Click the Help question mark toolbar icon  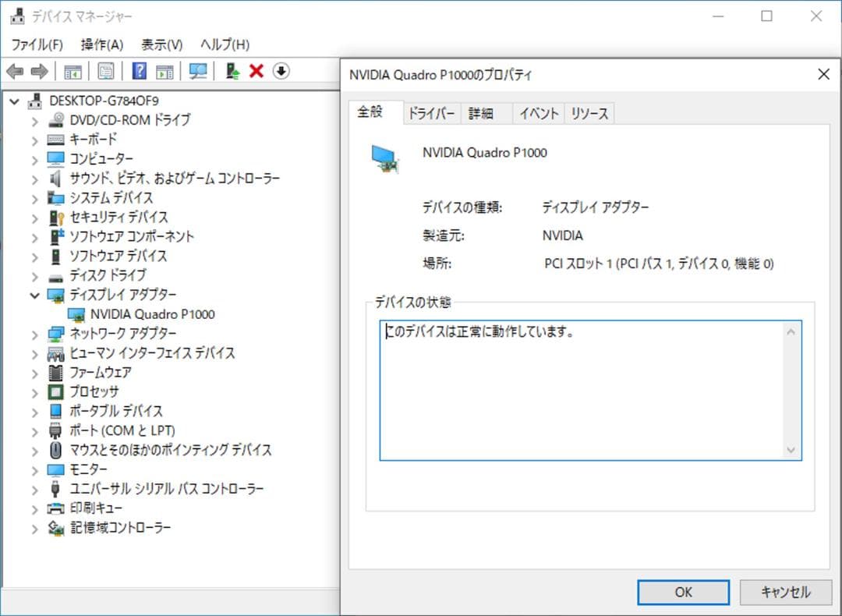pyautogui.click(x=139, y=71)
